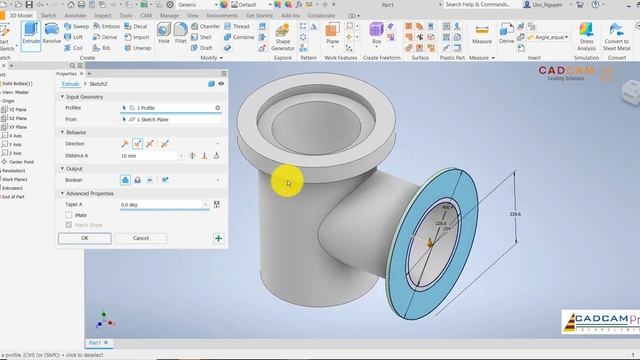Viewport: 640px width, 360px height.
Task: Click the Loft tool
Action: click(x=73, y=37)
